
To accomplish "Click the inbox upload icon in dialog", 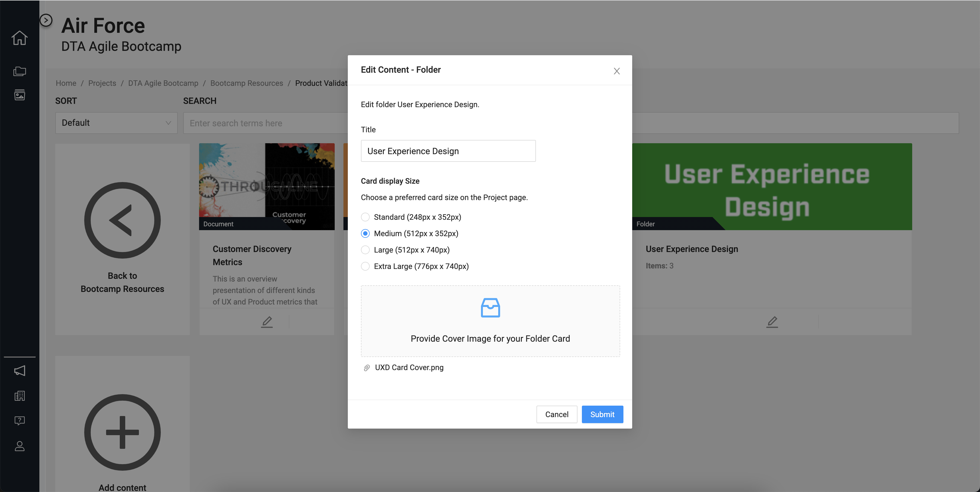I will (x=490, y=307).
